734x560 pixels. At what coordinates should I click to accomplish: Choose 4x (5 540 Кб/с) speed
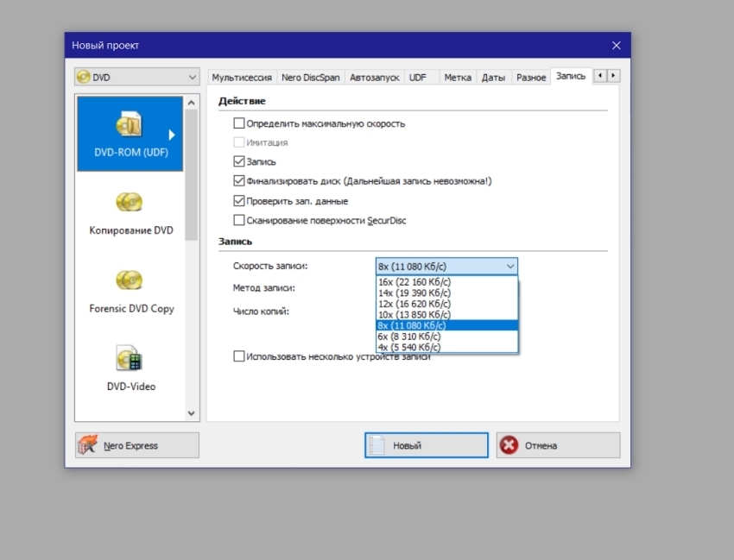[x=447, y=347]
